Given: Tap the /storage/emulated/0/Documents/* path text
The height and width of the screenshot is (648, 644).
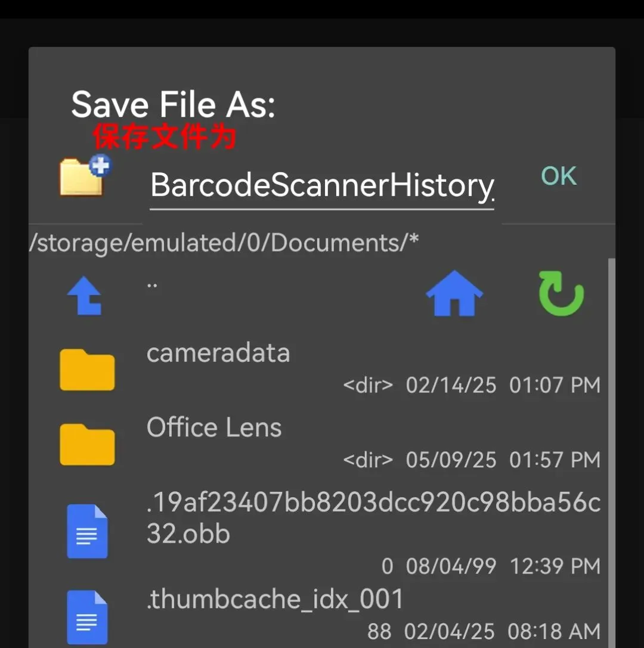Looking at the screenshot, I should 224,243.
